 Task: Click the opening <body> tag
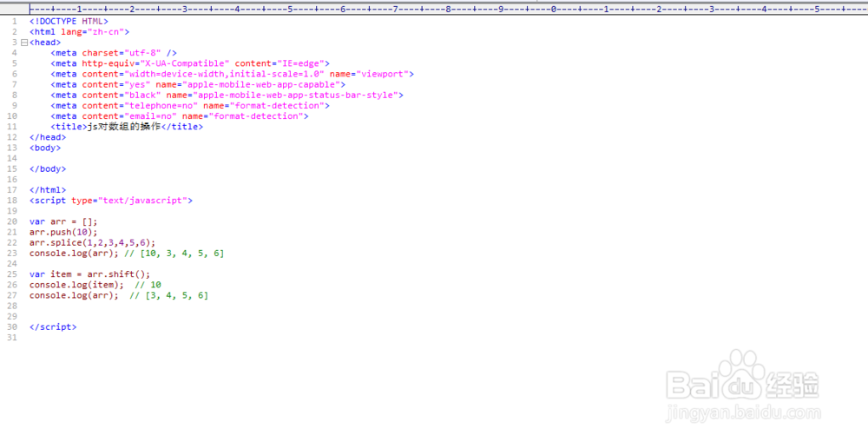(45, 148)
